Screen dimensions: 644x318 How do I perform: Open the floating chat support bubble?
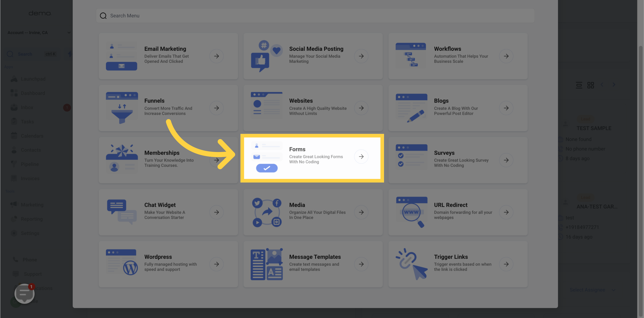(x=25, y=293)
